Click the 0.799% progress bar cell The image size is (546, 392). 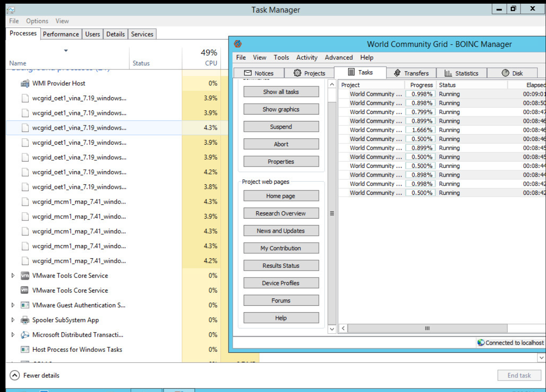pyautogui.click(x=421, y=112)
